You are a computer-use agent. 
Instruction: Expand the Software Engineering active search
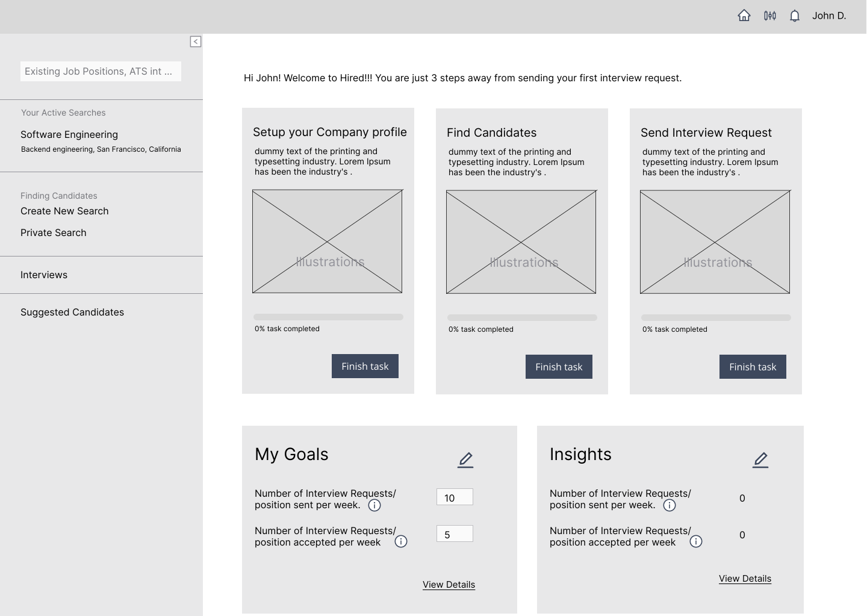tap(69, 134)
